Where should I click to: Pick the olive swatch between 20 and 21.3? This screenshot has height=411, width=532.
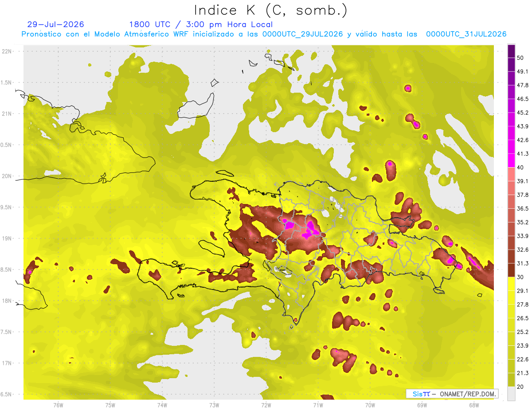tap(511, 380)
